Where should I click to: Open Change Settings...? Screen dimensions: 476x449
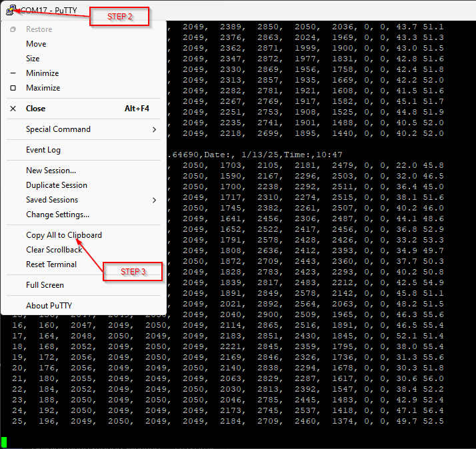point(58,215)
